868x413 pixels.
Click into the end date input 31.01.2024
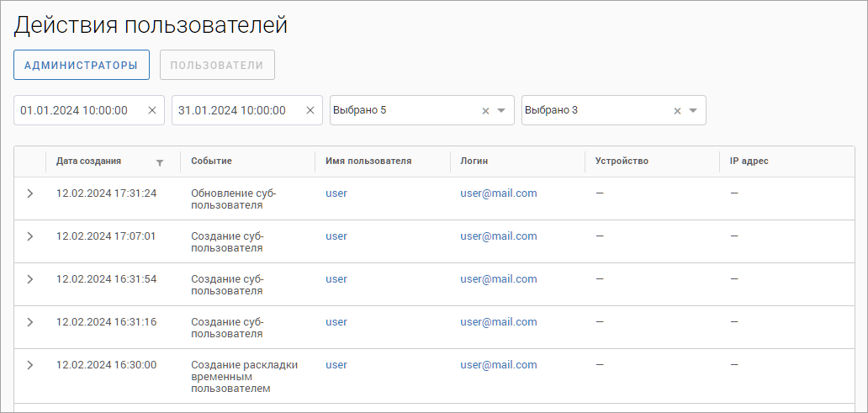(232, 110)
